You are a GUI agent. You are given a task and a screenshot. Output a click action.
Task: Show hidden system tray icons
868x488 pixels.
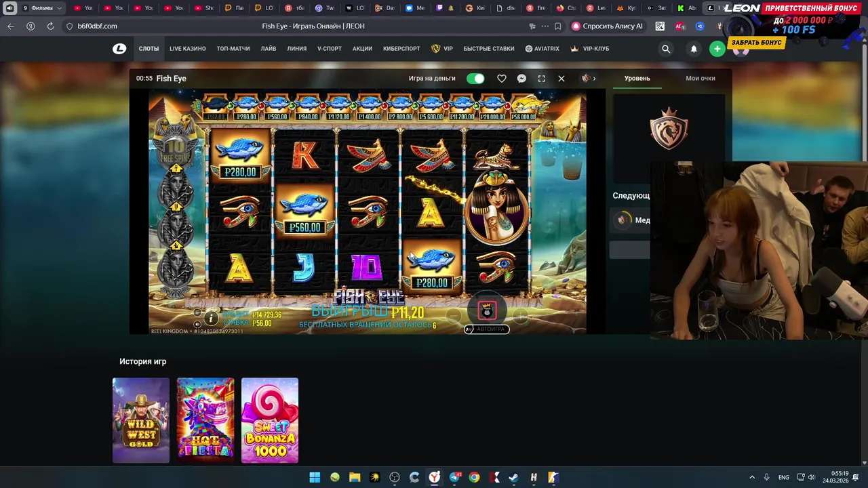click(751, 477)
